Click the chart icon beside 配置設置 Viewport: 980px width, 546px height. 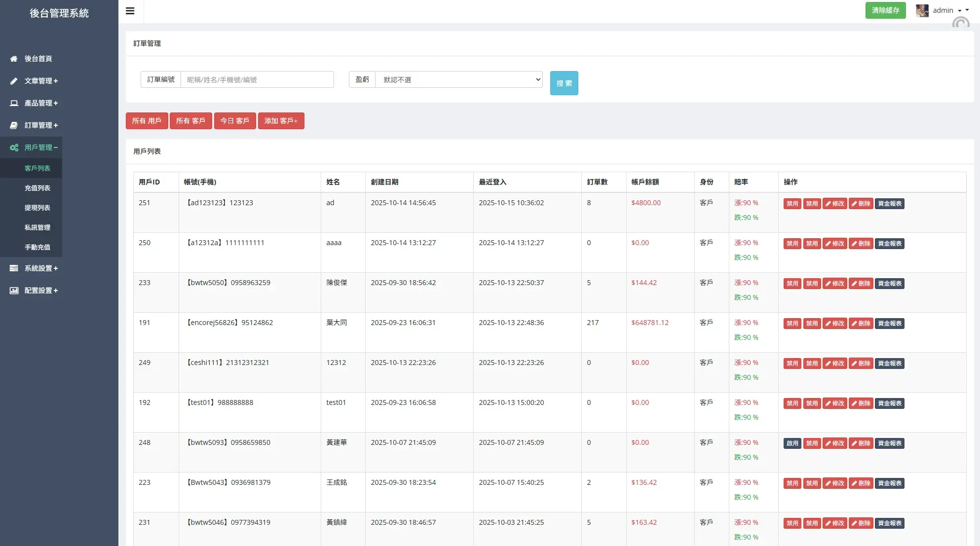(14, 291)
